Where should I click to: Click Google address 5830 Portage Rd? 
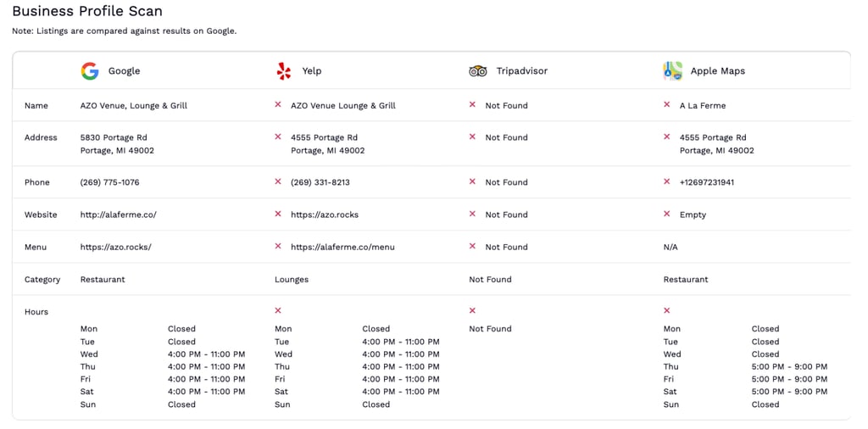point(114,137)
